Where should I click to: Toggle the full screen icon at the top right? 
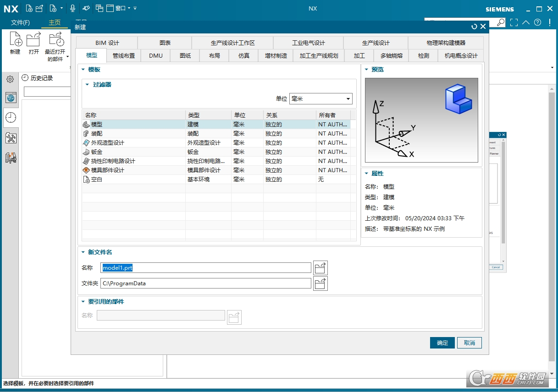tap(514, 22)
